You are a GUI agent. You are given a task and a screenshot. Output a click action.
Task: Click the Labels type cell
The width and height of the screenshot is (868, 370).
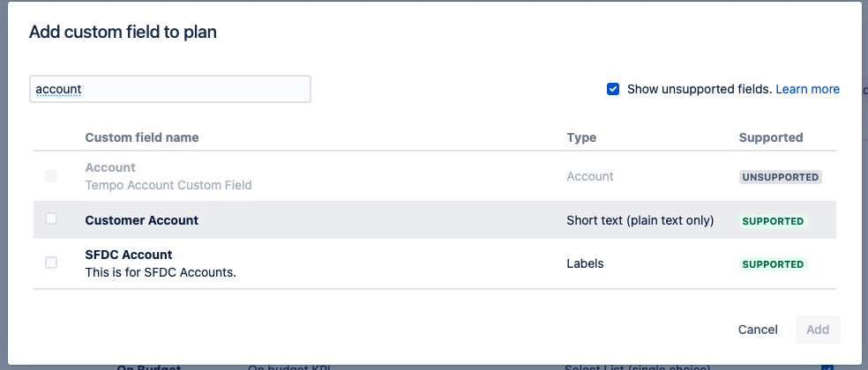pyautogui.click(x=585, y=263)
